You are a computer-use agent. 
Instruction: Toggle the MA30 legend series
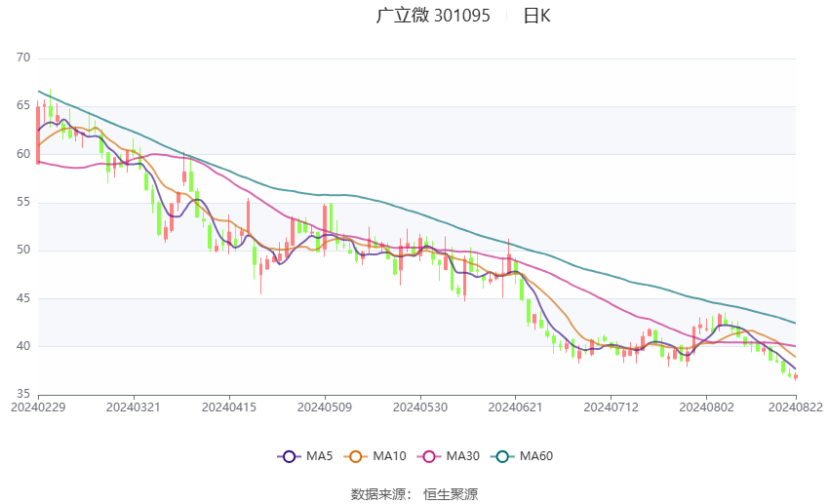(449, 456)
